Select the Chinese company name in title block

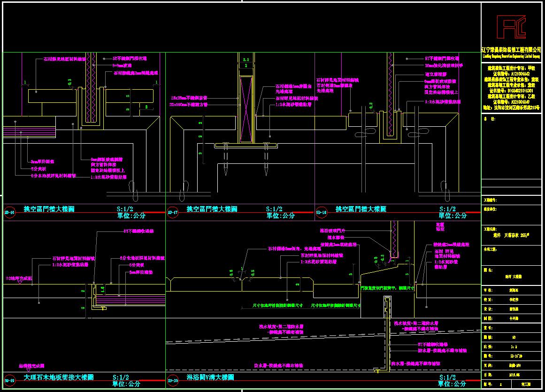point(511,50)
